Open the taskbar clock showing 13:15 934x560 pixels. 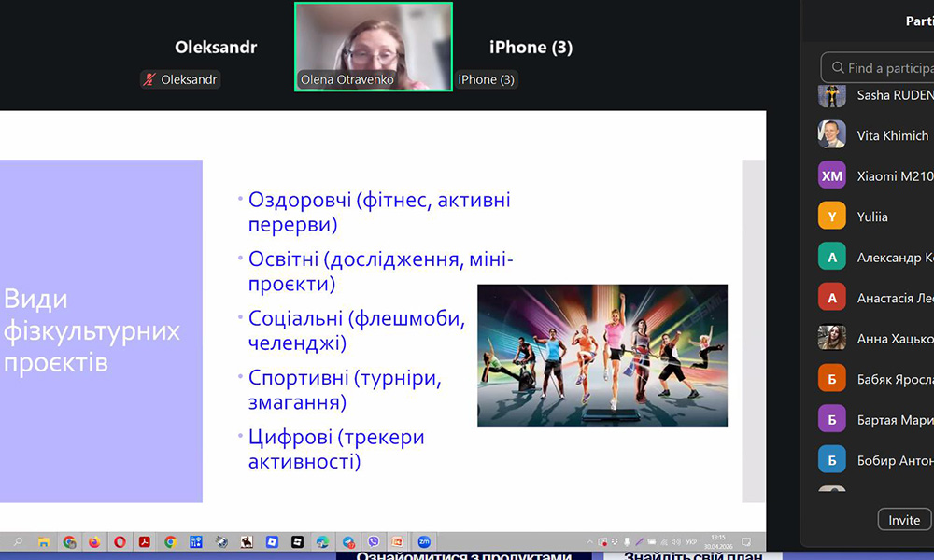point(718,541)
